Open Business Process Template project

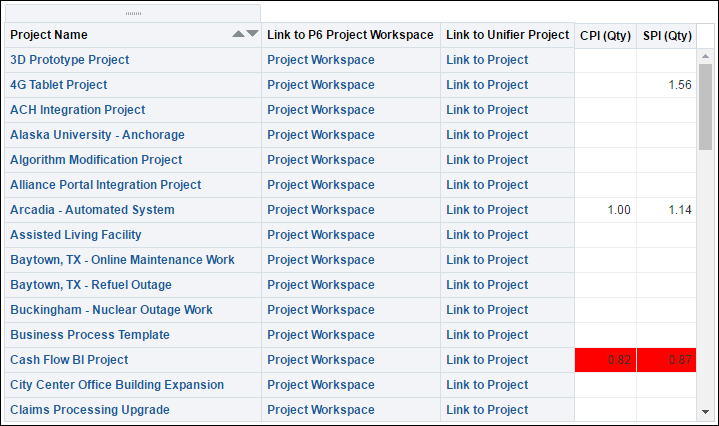point(90,335)
